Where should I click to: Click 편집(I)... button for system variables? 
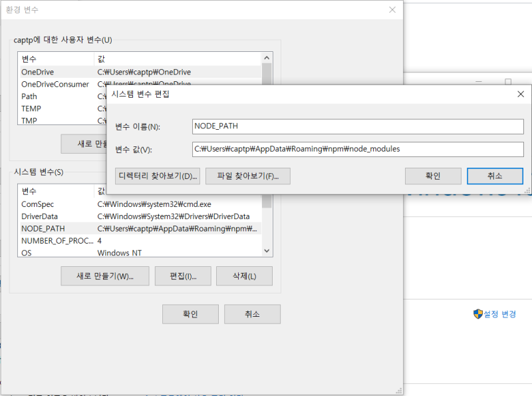tap(183, 276)
